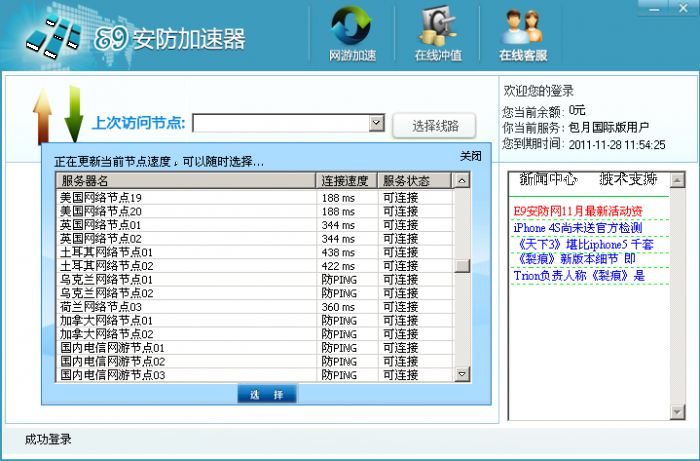Select row 乌克兰网络节点02
The width and height of the screenshot is (700, 461).
coord(254,293)
